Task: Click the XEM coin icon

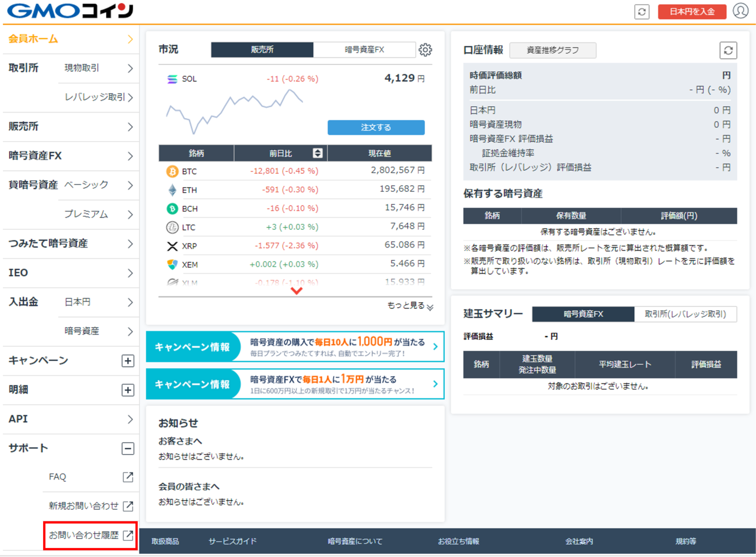Action: coord(172,264)
